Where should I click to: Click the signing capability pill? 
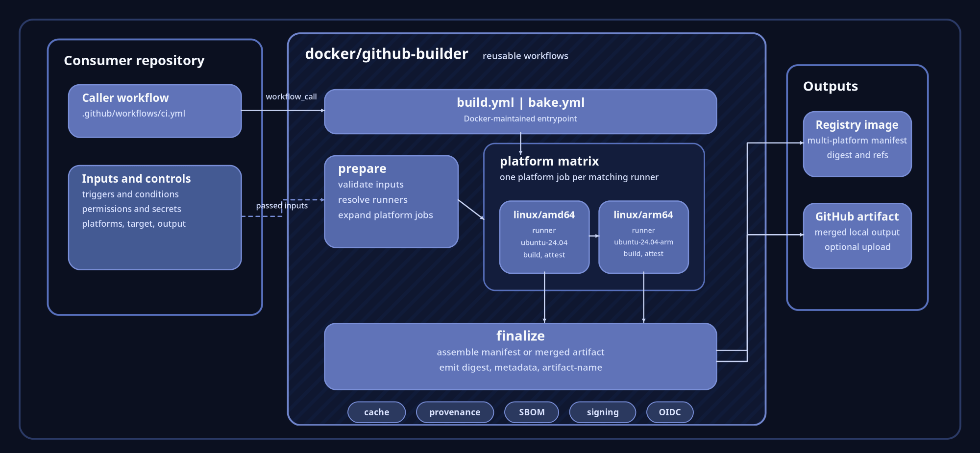click(602, 412)
